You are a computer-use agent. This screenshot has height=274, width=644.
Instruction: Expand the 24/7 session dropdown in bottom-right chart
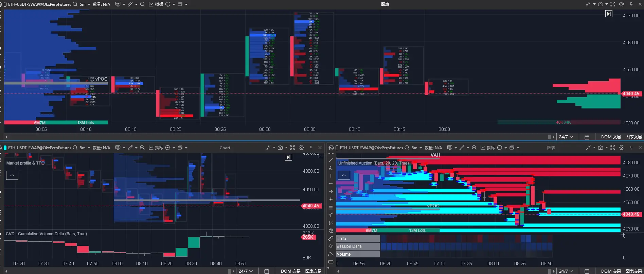click(566, 271)
